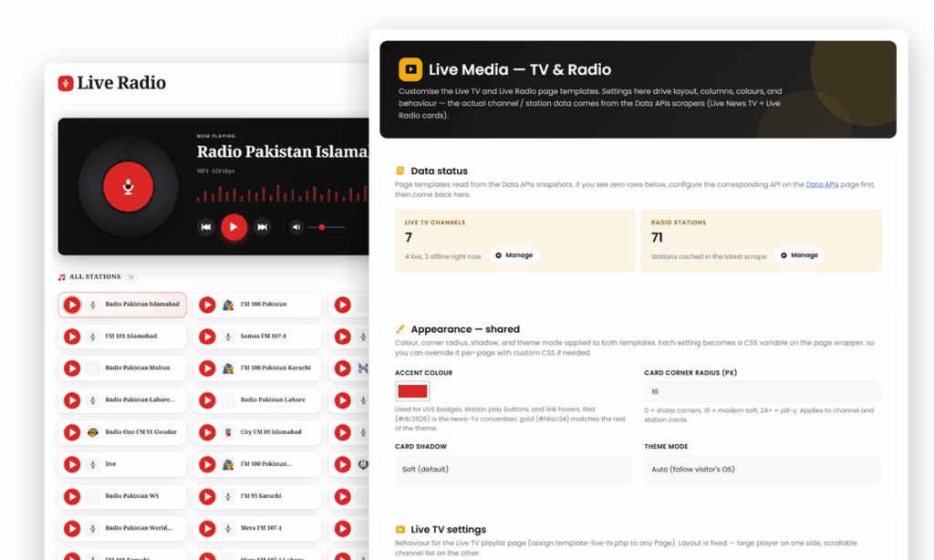Play Radio One FM 91 Gwadar
Image resolution: width=934 pixels, height=560 pixels.
tap(72, 432)
